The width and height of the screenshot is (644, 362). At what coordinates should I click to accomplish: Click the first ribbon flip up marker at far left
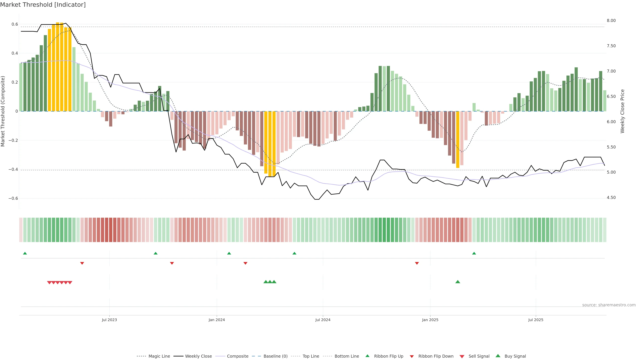click(x=25, y=253)
